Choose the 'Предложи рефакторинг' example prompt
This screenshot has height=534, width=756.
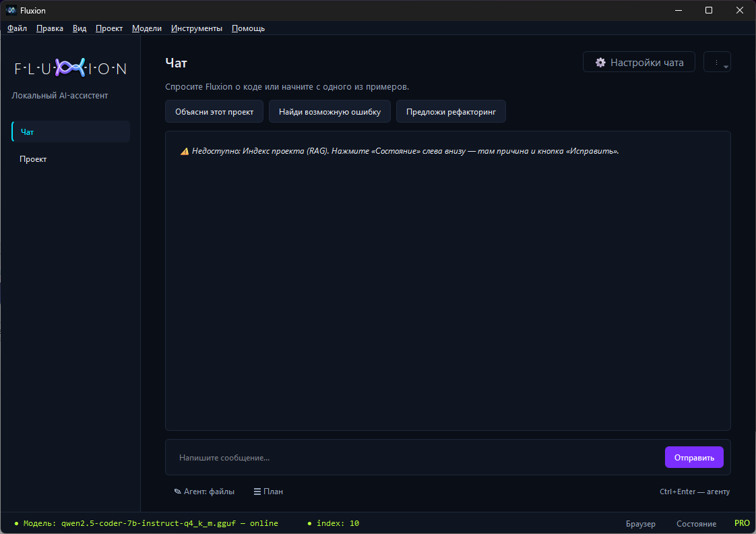click(451, 111)
